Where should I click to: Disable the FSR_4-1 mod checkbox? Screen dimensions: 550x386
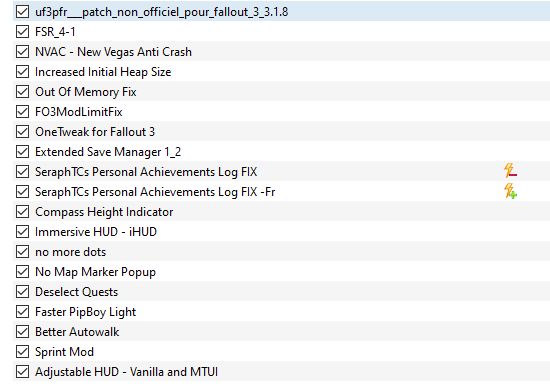(22, 31)
